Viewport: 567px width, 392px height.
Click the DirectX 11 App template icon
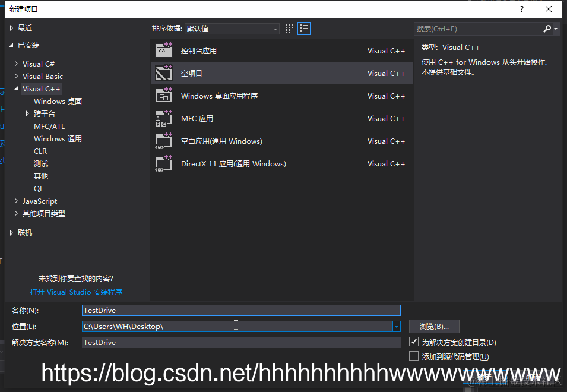[x=164, y=163]
